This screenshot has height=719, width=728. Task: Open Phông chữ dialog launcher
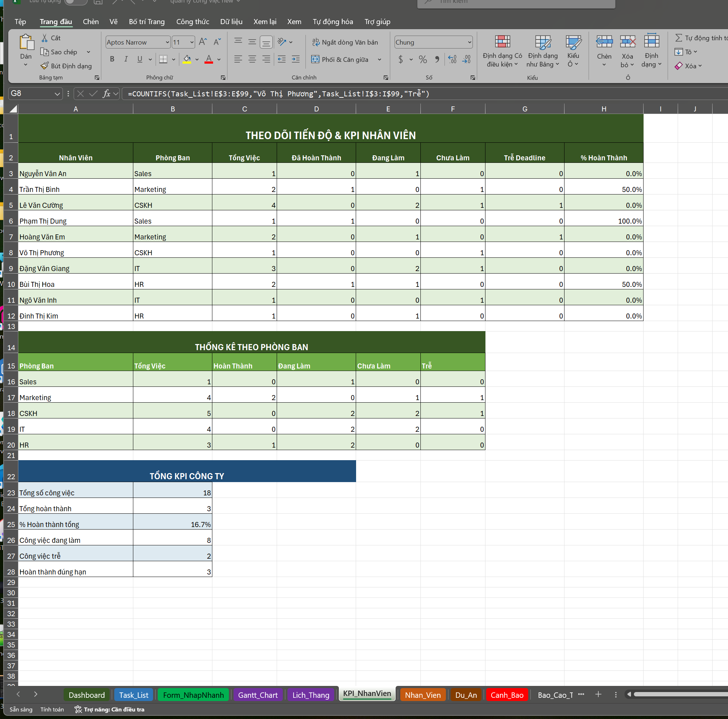click(223, 78)
